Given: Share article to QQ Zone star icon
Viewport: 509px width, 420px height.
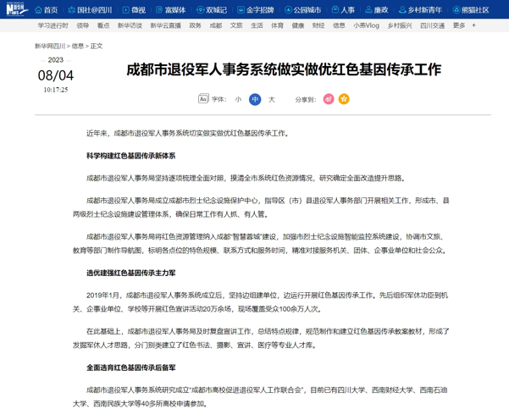Looking at the screenshot, I should pyautogui.click(x=344, y=99).
